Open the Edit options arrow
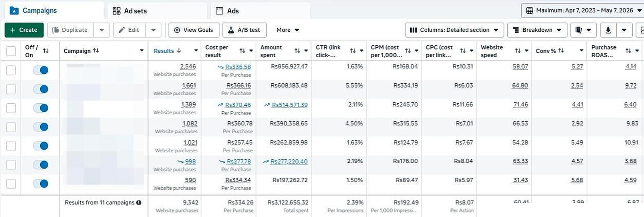 pyautogui.click(x=153, y=30)
